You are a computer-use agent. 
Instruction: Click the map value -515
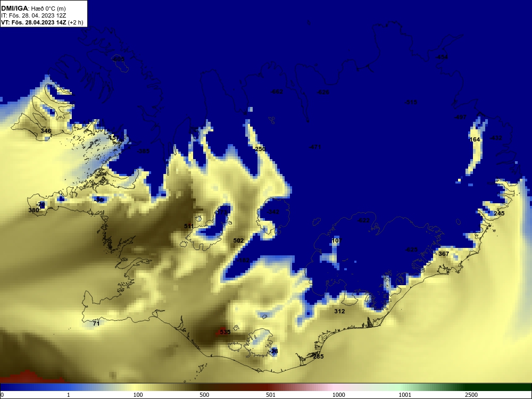411,102
